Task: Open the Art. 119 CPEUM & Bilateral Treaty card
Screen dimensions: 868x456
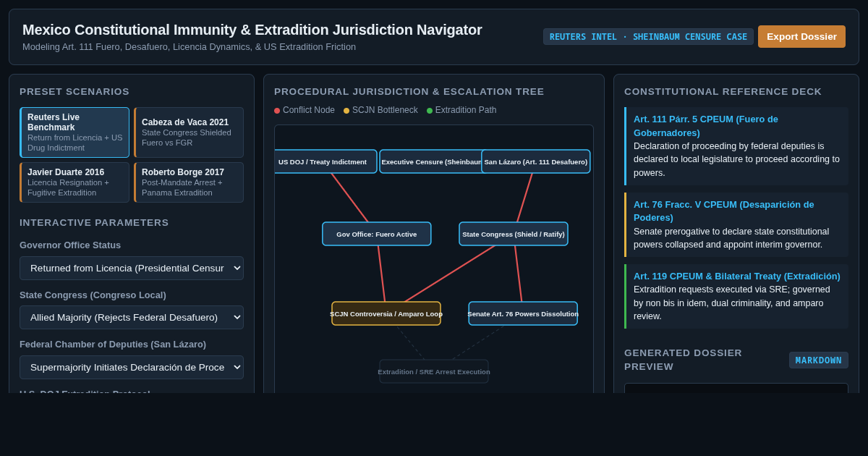Action: (736, 296)
